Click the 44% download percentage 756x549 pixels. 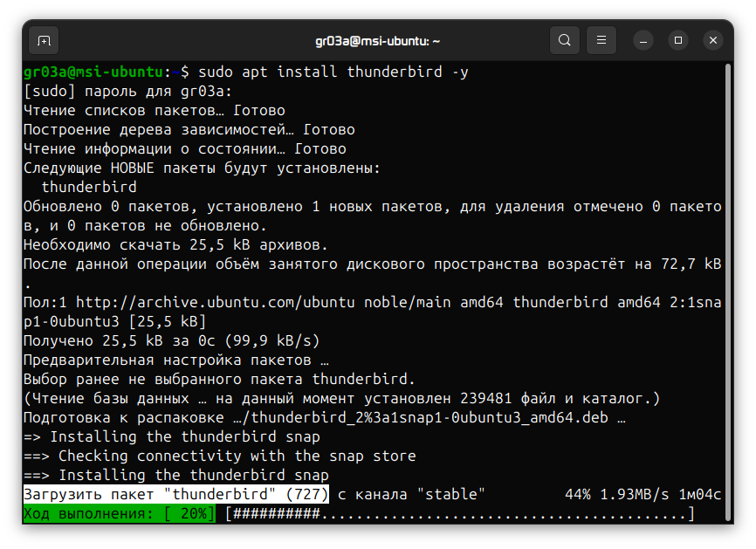pos(579,495)
